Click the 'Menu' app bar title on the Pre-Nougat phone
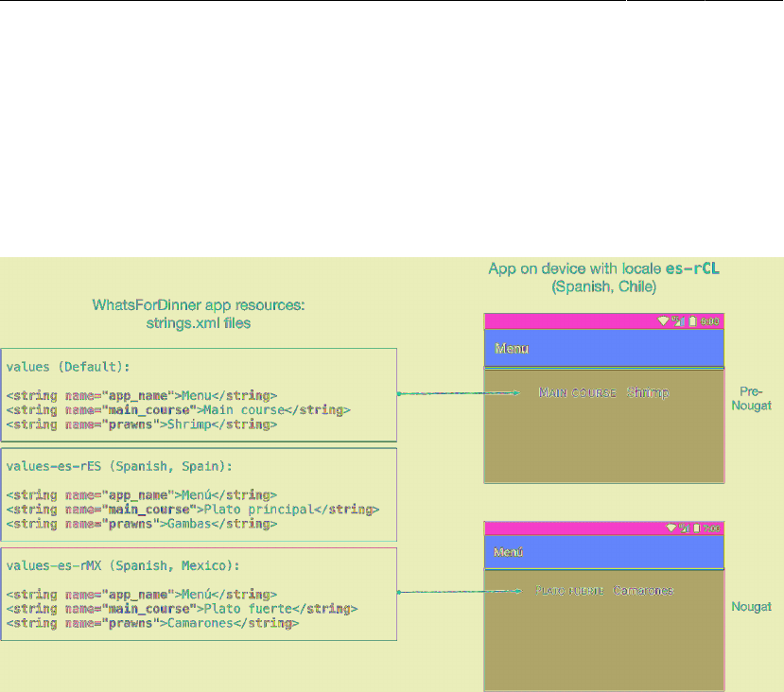The height and width of the screenshot is (692, 784). point(512,348)
